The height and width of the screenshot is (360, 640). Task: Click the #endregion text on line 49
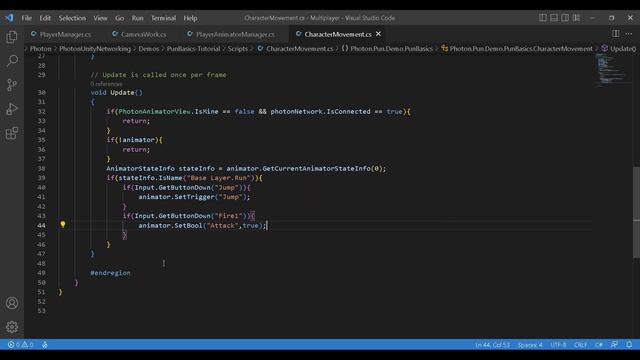[110, 273]
